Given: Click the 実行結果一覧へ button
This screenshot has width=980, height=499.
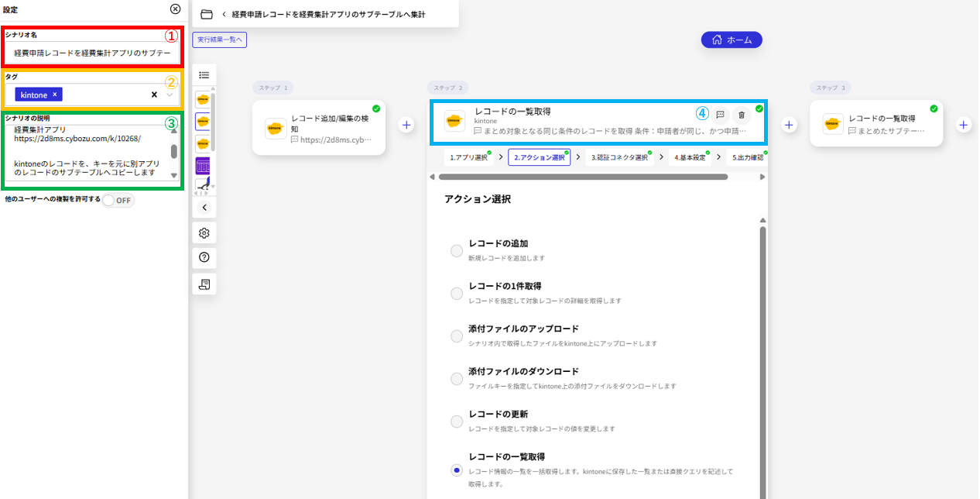Looking at the screenshot, I should pos(219,40).
